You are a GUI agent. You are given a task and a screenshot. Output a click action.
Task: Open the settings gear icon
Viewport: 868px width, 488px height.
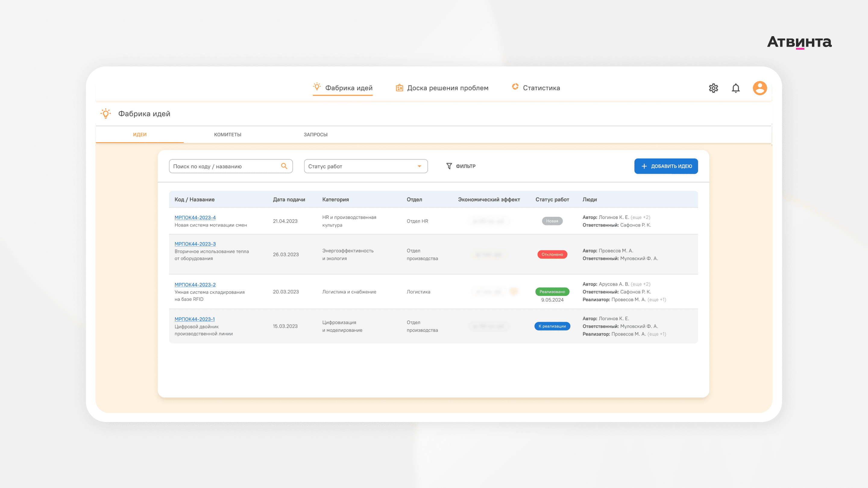[713, 88]
